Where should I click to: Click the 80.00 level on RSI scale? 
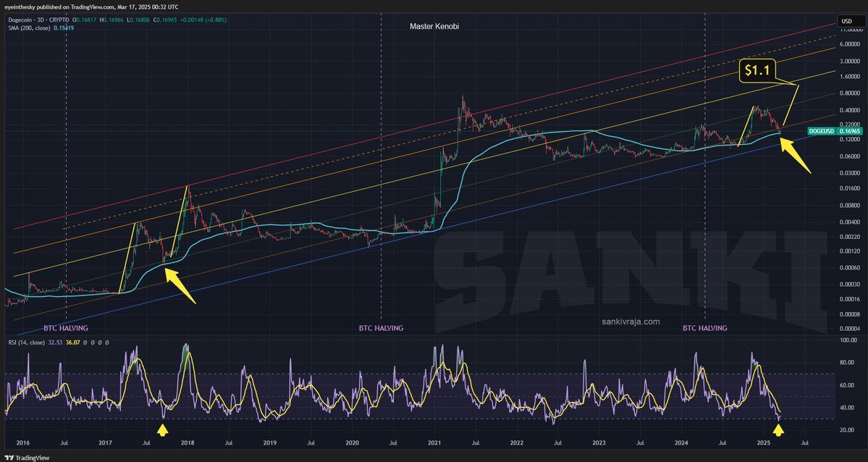coord(848,363)
